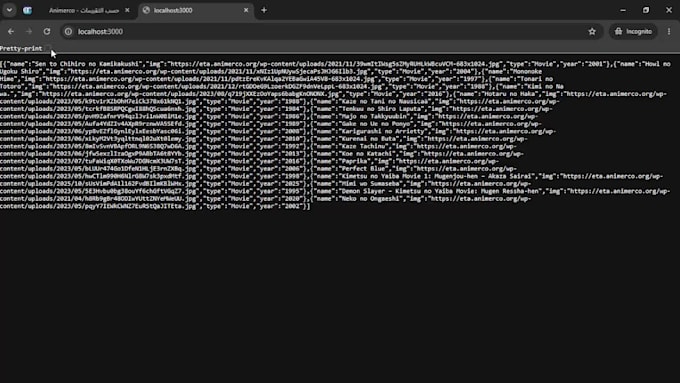Viewport: 680px width, 383px height.
Task: Go forward one page
Action: click(x=29, y=31)
